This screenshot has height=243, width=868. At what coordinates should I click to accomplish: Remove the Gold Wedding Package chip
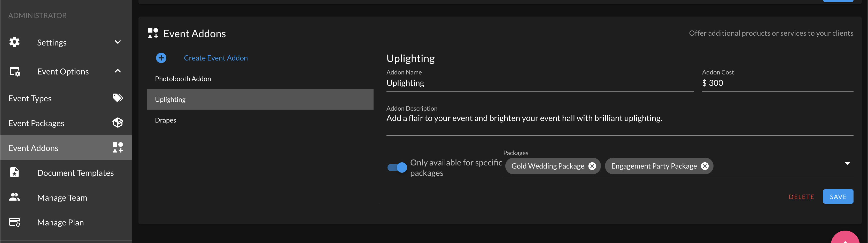click(x=592, y=166)
